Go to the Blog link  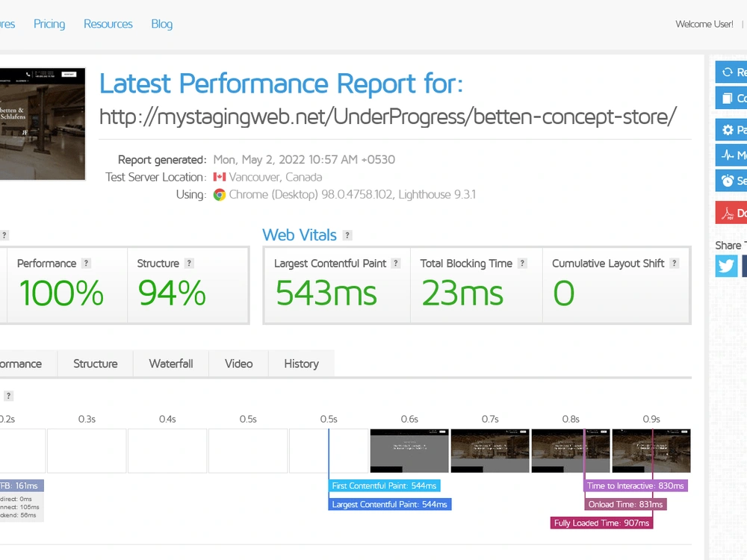[x=162, y=24]
